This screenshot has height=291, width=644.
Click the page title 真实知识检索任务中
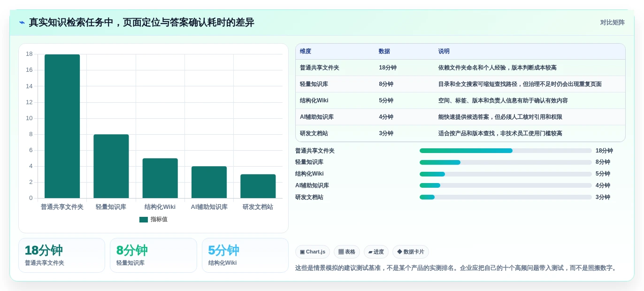[141, 23]
